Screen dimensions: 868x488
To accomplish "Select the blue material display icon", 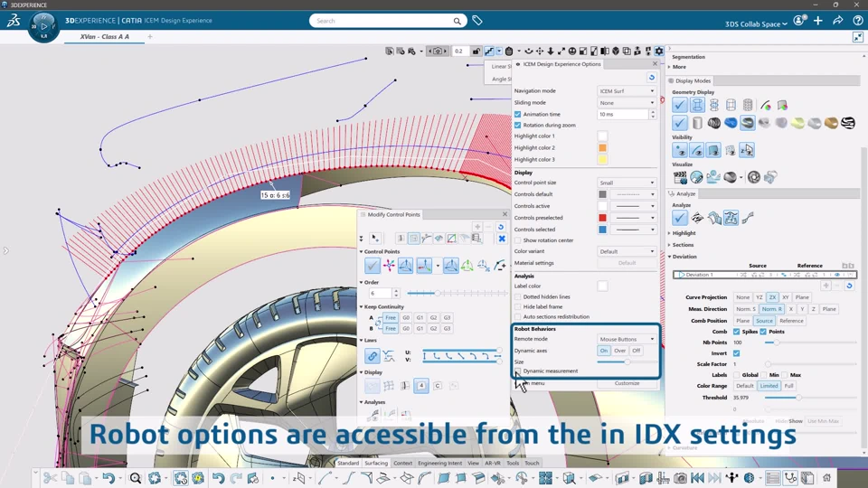I will coord(731,123).
